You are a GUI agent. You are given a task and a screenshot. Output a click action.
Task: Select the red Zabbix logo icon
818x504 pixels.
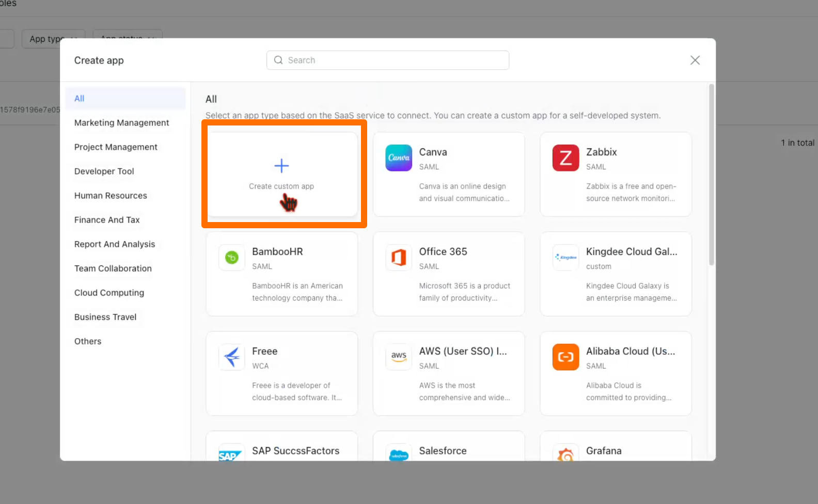tap(565, 157)
